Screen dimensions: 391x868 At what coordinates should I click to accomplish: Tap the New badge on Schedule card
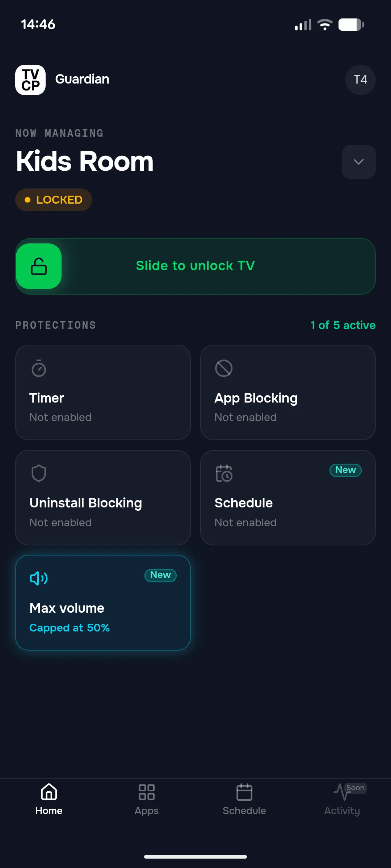(x=345, y=470)
